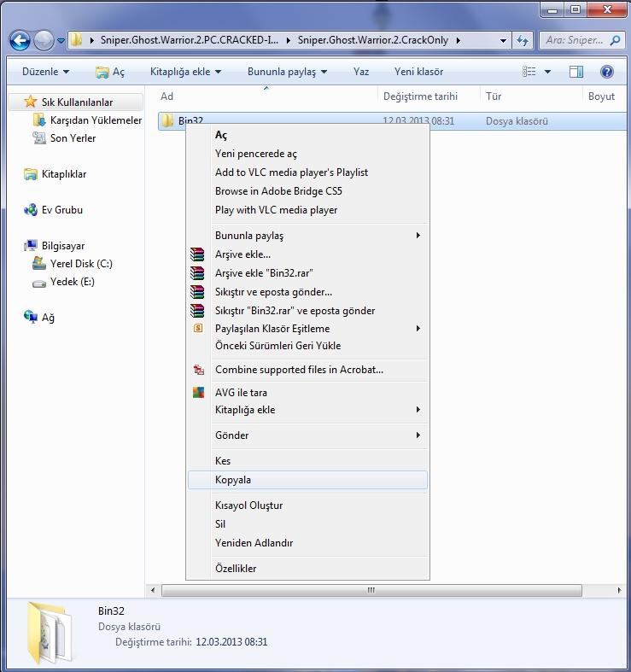Expand Kitaplığa ekle context submenu

[x=307, y=410]
